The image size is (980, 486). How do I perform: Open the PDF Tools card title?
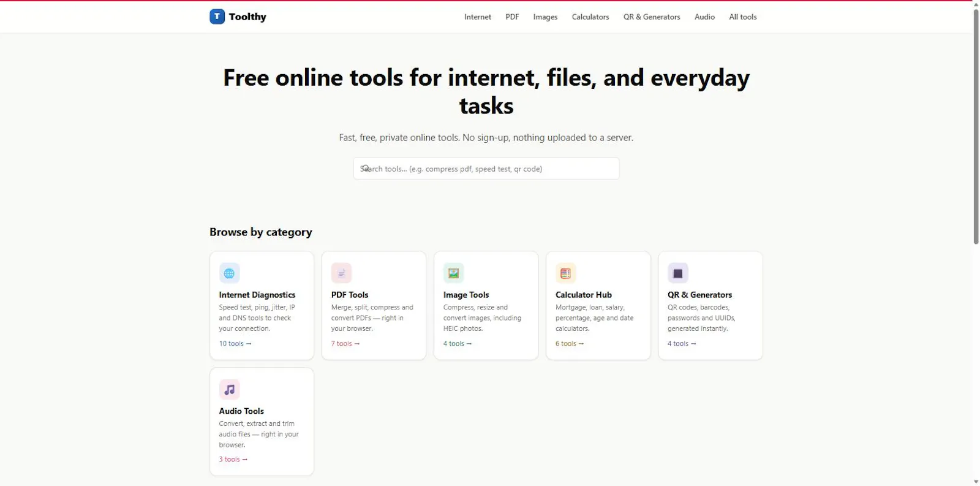(x=350, y=295)
